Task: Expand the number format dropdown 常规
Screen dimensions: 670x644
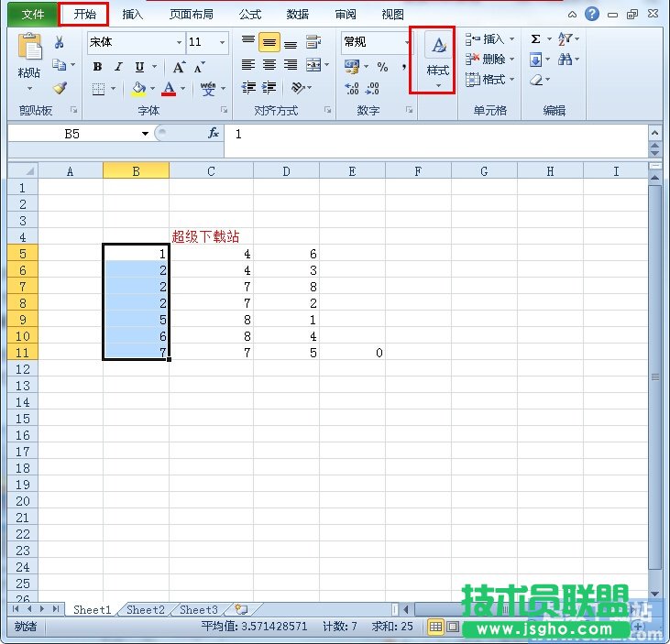Action: point(408,42)
